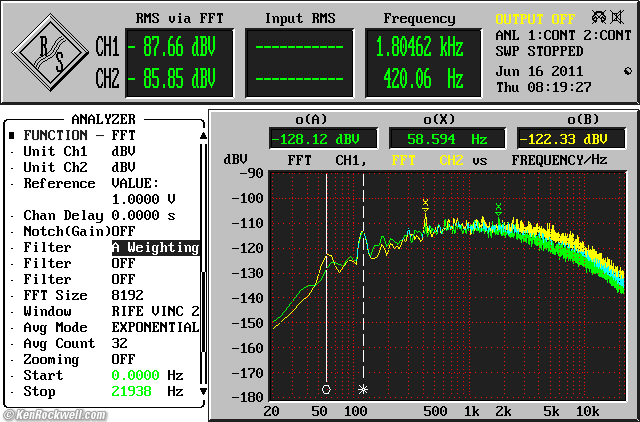Open the Window RIFE VINC 2 selection
The image size is (640, 422).
[154, 311]
